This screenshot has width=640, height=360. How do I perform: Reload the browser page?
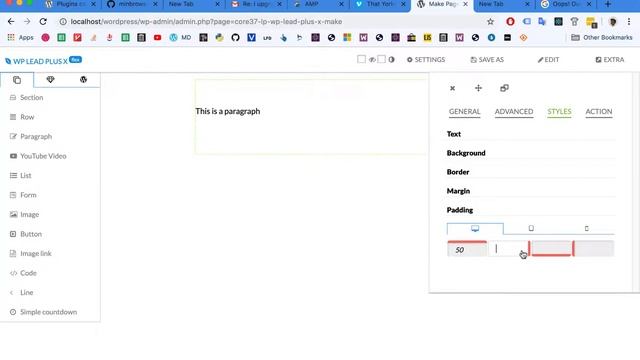click(x=43, y=22)
